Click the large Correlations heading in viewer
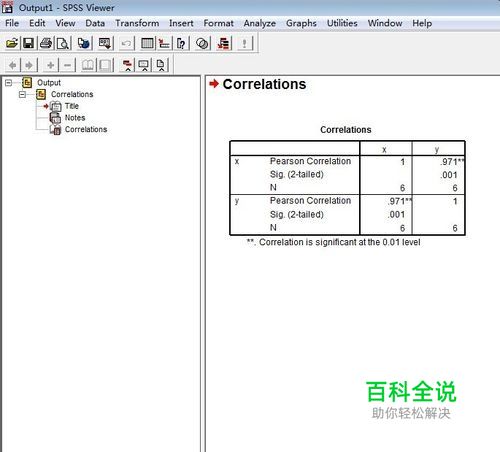Screen dimensions: 500x452 tap(264, 84)
